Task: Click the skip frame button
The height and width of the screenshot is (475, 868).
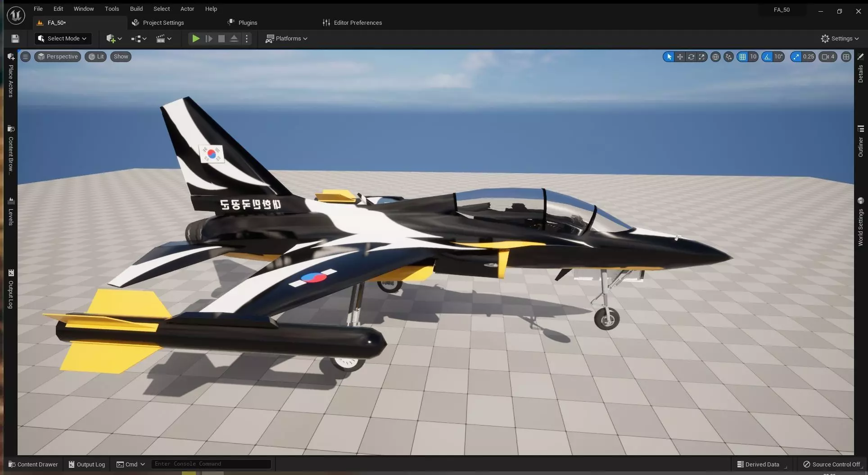Action: point(209,39)
